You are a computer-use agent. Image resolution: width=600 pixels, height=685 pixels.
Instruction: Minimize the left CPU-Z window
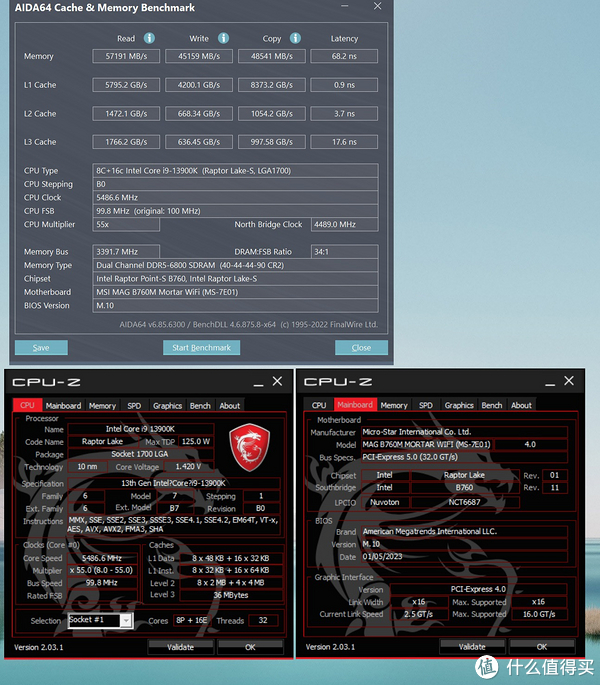[258, 383]
